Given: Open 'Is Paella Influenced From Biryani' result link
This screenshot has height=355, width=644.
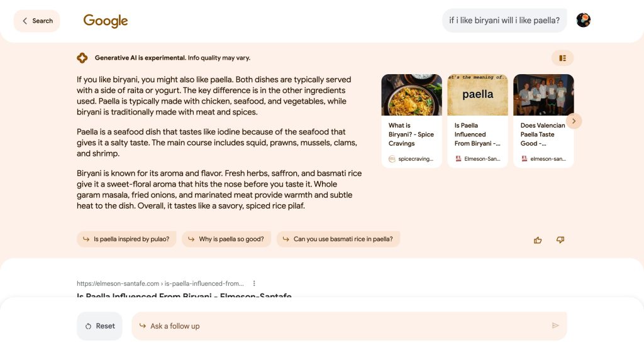Looking at the screenshot, I should coord(184,296).
